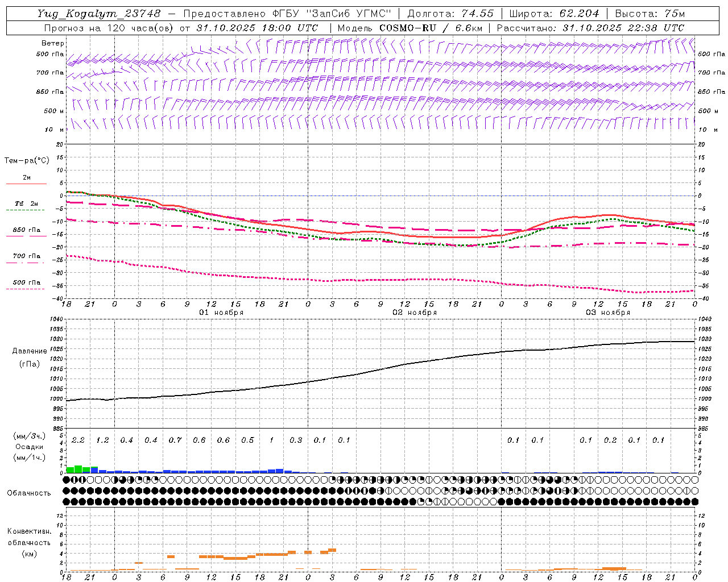
Task: Select the Широта: 62.204 header field
Action: coord(554,14)
